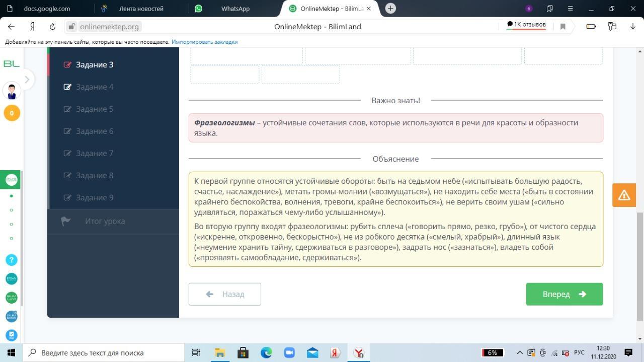Expand the left sidebar chevron arrow
The width and height of the screenshot is (644, 362).
pos(27,79)
